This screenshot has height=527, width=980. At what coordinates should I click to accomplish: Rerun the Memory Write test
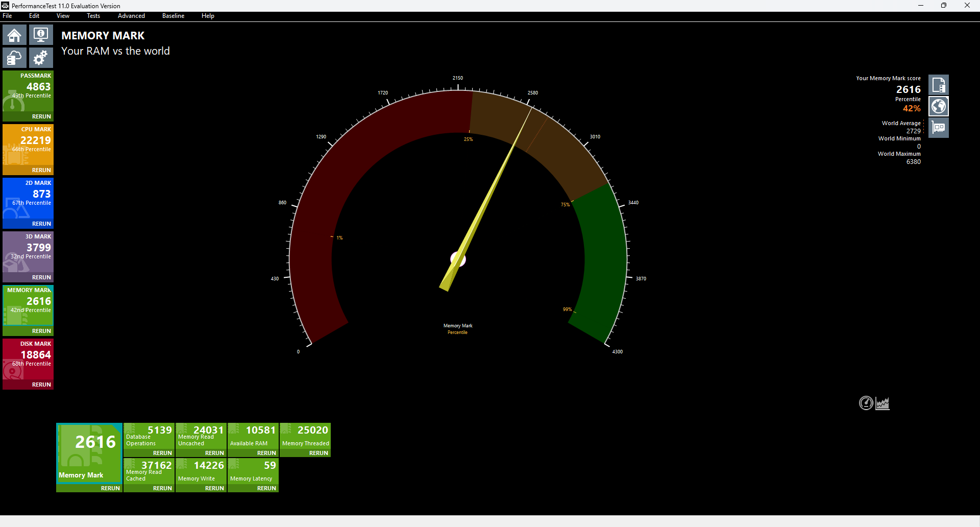tap(214, 488)
